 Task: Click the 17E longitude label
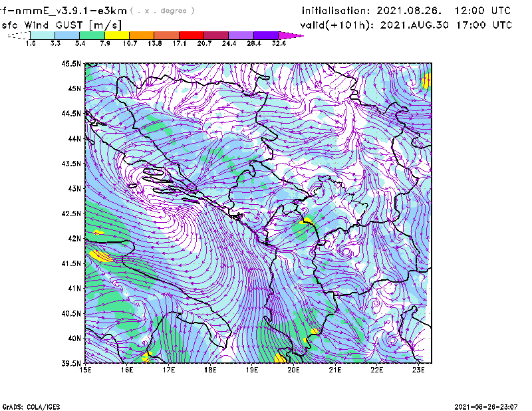[x=169, y=370]
